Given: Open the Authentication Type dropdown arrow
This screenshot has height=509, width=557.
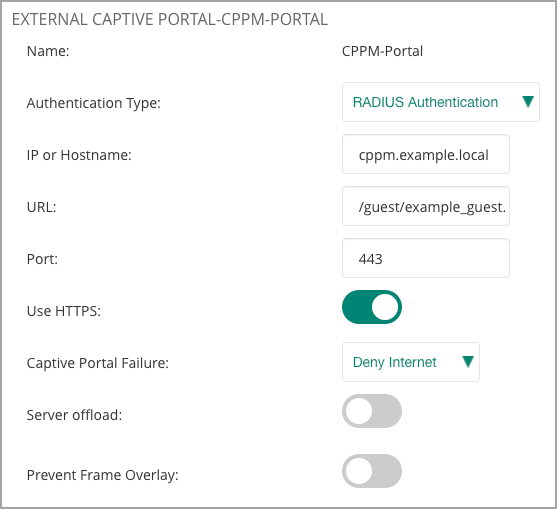Looking at the screenshot, I should (528, 102).
